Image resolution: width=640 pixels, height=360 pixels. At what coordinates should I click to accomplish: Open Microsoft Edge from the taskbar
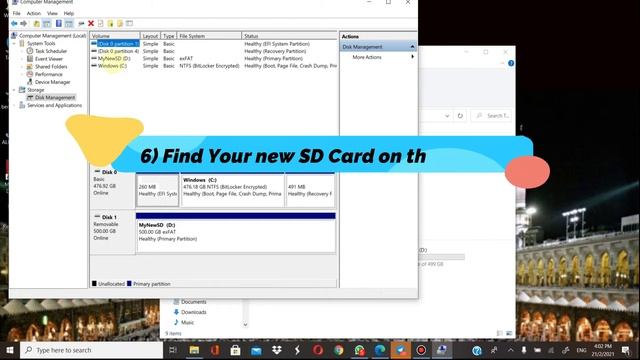[380, 350]
